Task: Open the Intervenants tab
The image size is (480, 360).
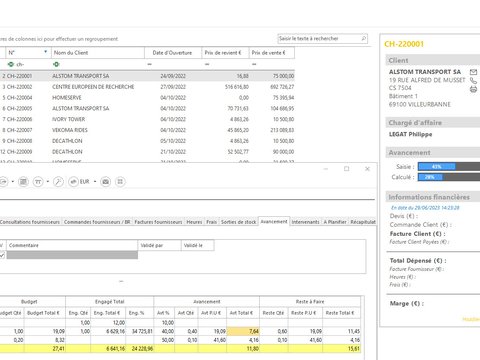Action: (x=305, y=222)
